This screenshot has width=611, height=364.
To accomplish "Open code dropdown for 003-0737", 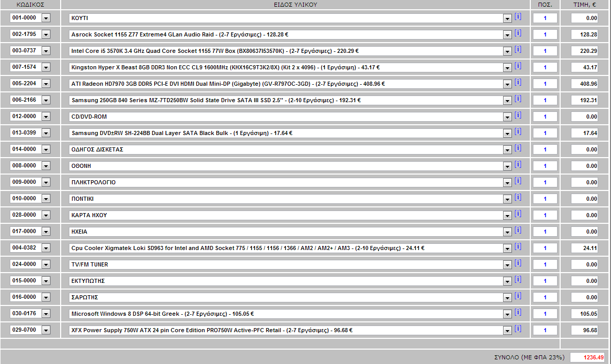I will pos(46,51).
